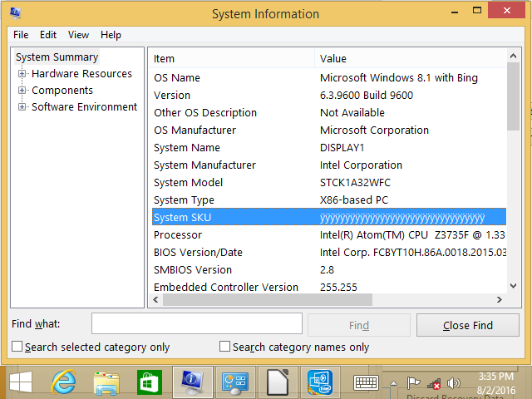Select the Other OS Description row
The image size is (532, 399).
[329, 113]
